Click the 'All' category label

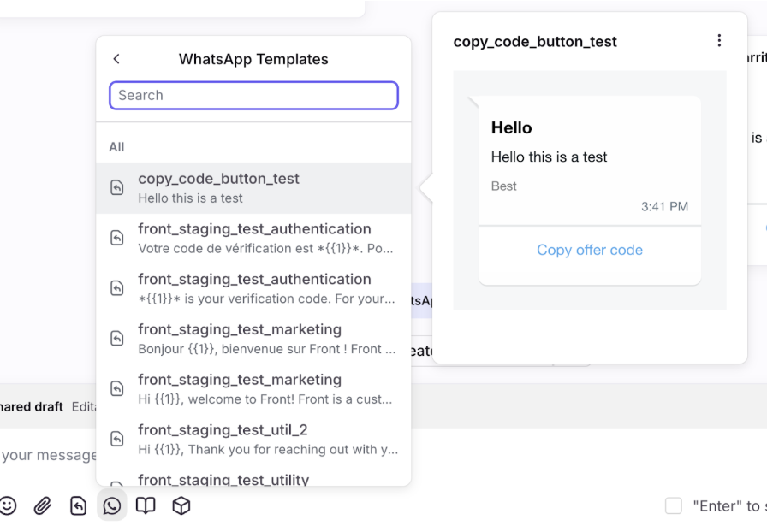(116, 147)
